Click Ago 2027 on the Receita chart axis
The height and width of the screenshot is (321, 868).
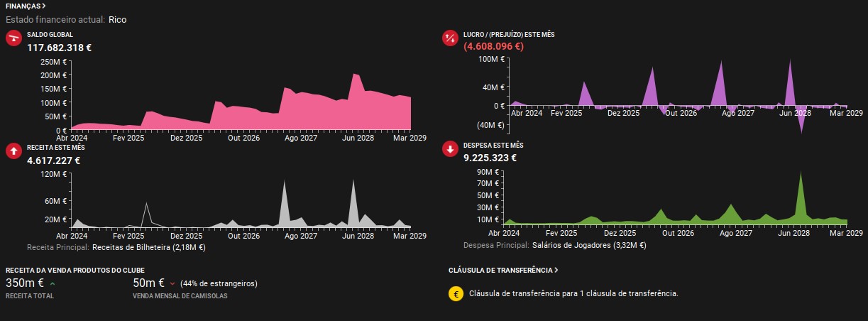point(300,236)
